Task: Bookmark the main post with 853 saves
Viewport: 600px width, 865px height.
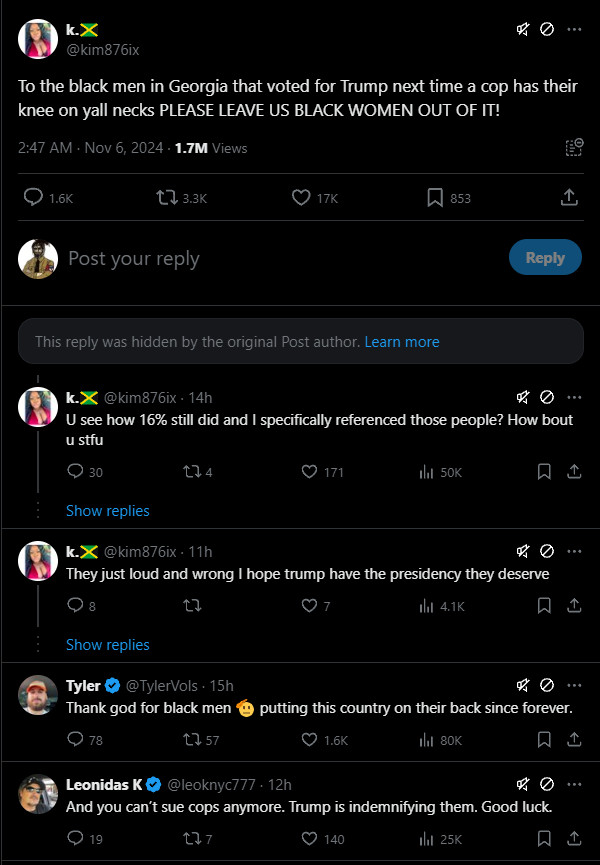Action: (435, 198)
